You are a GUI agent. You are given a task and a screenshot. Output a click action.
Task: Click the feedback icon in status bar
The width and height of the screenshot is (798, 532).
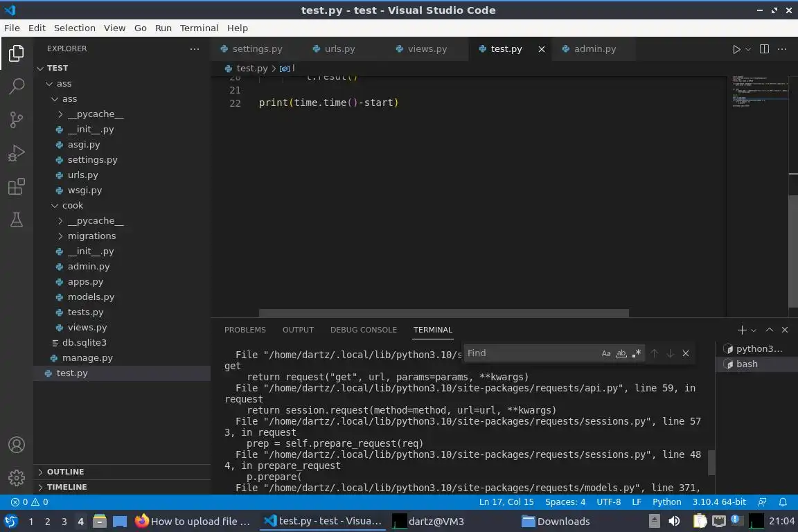point(762,502)
